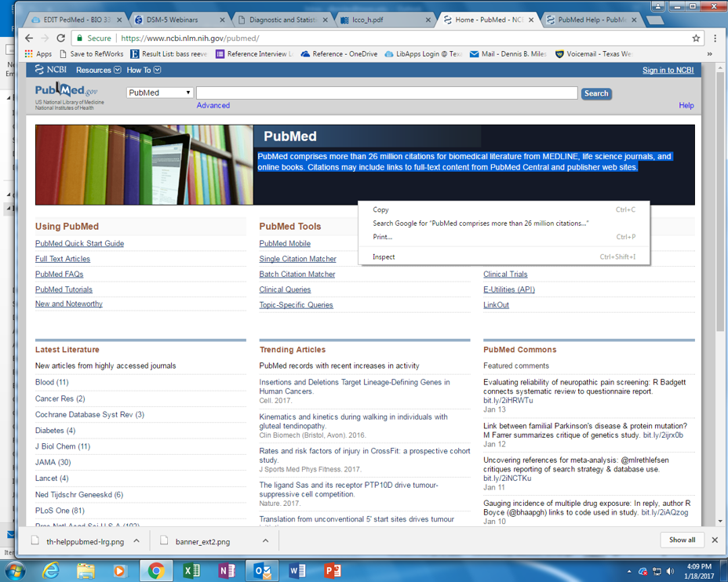Switch to the PubMed Help tab
728x582 pixels.
592,20
